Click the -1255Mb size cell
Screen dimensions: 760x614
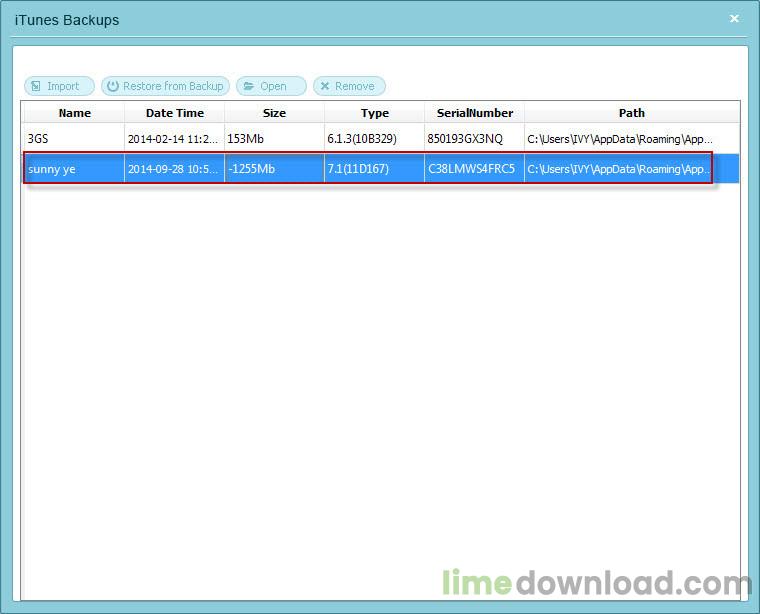tap(274, 169)
